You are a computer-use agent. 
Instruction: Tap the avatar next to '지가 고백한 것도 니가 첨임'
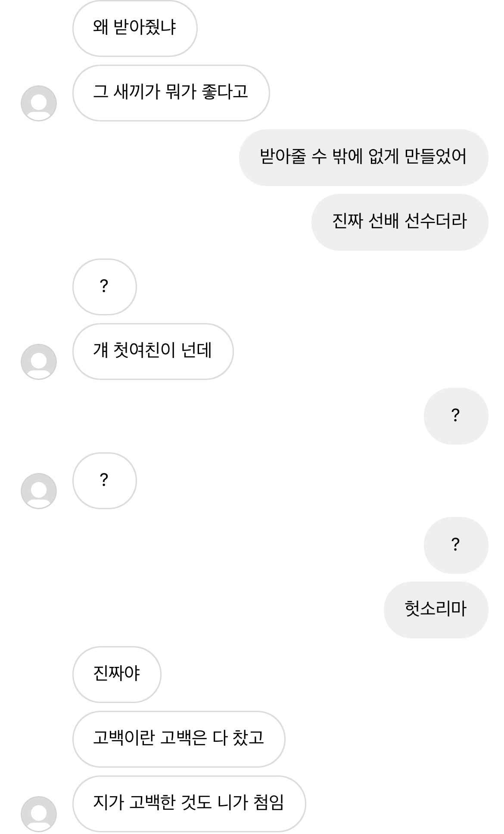click(x=39, y=814)
